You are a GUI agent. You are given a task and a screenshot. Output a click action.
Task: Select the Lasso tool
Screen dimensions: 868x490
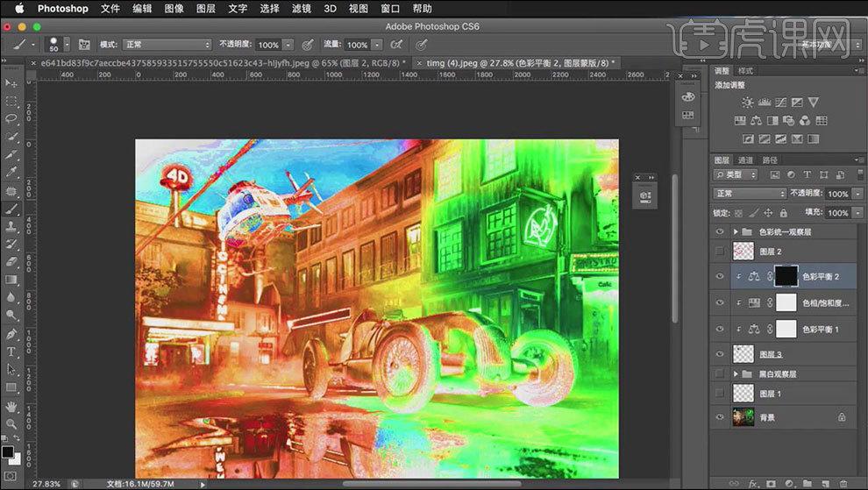(x=11, y=119)
